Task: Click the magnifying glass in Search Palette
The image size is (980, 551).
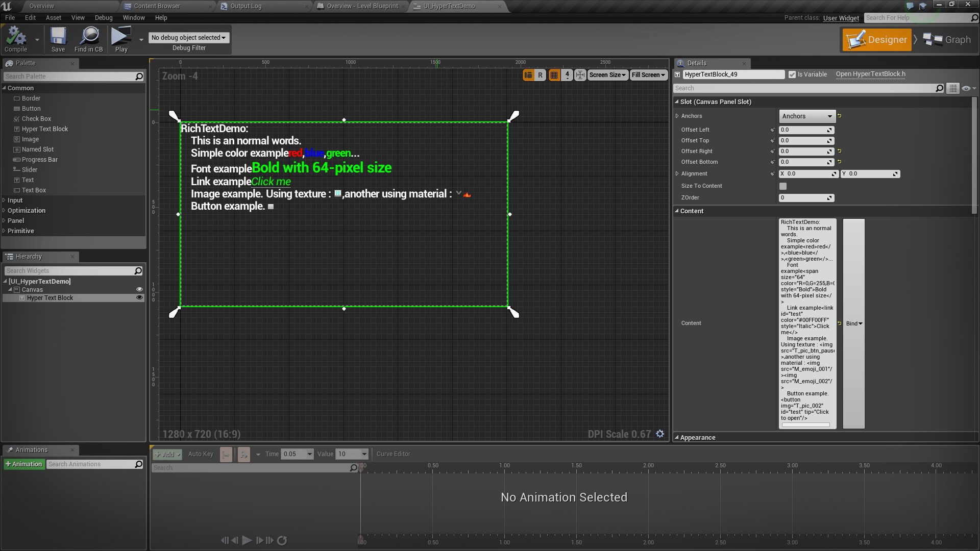Action: tap(138, 76)
